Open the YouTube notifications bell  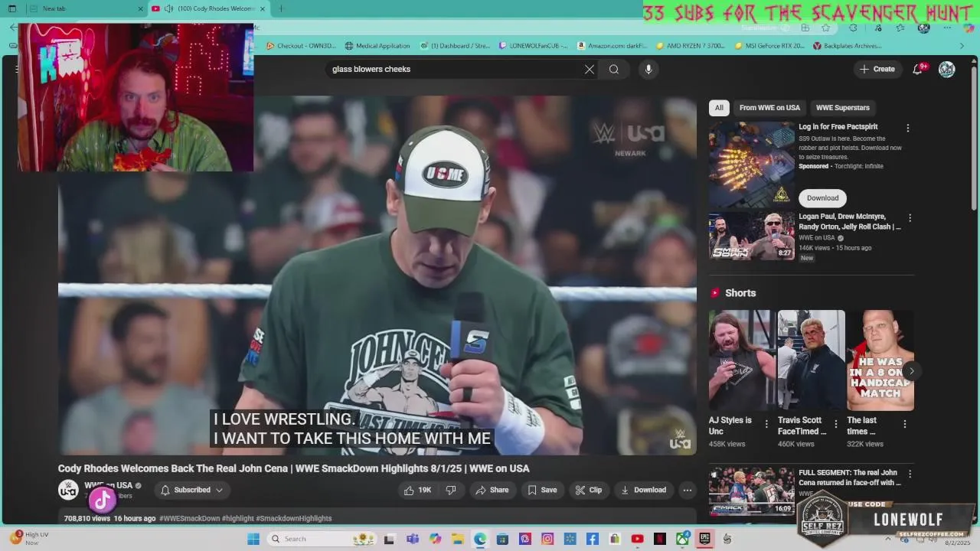(917, 69)
